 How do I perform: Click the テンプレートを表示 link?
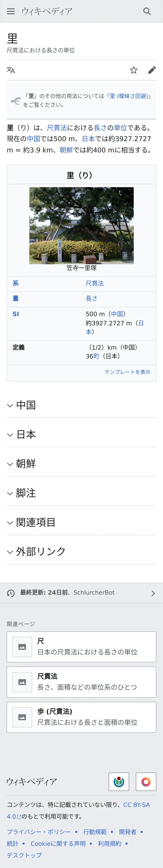click(127, 372)
